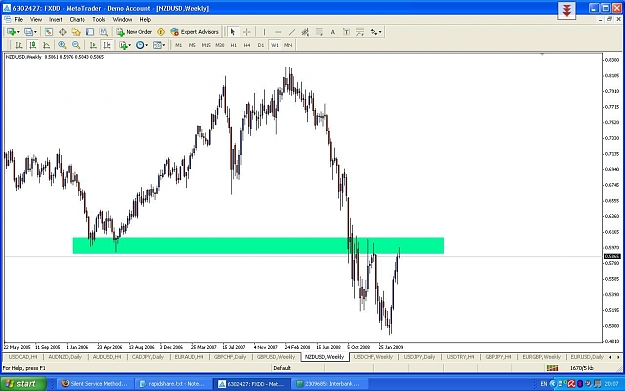Open the Strategy Tester icon

[104, 32]
